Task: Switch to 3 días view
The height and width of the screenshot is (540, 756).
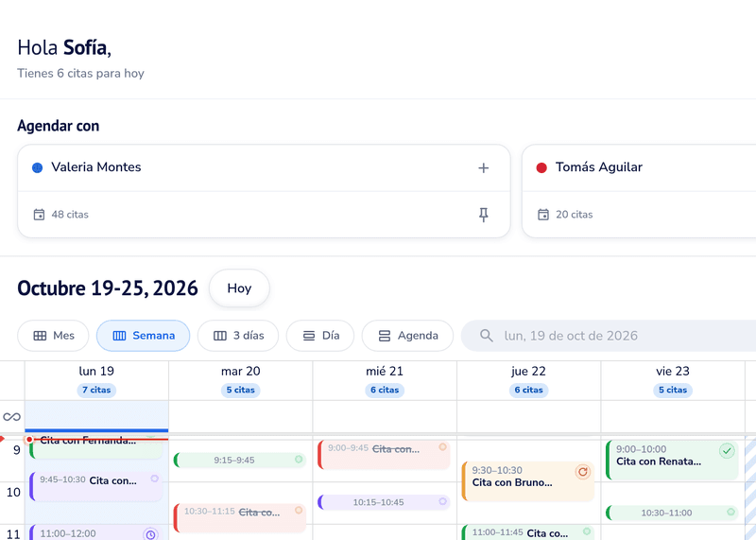Action: pyautogui.click(x=238, y=336)
